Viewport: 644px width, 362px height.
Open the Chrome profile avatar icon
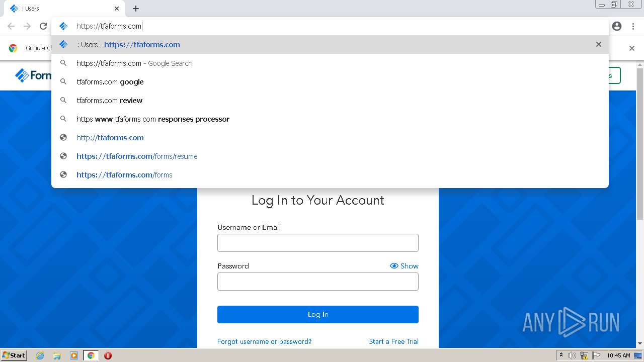click(617, 26)
